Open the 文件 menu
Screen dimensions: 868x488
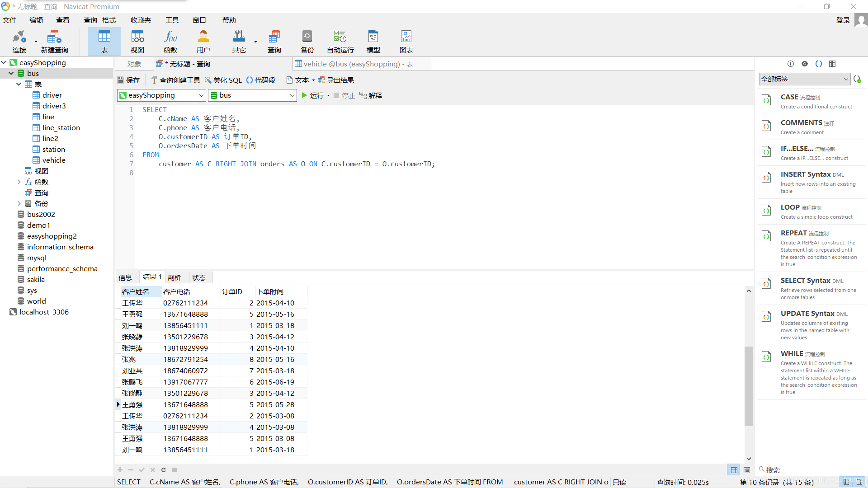[x=9, y=20]
